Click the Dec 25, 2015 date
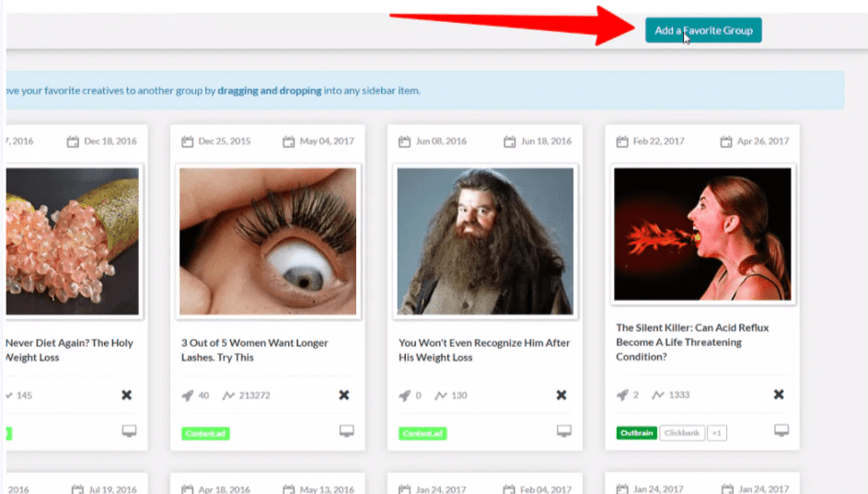Image resolution: width=868 pixels, height=494 pixels. 225,141
